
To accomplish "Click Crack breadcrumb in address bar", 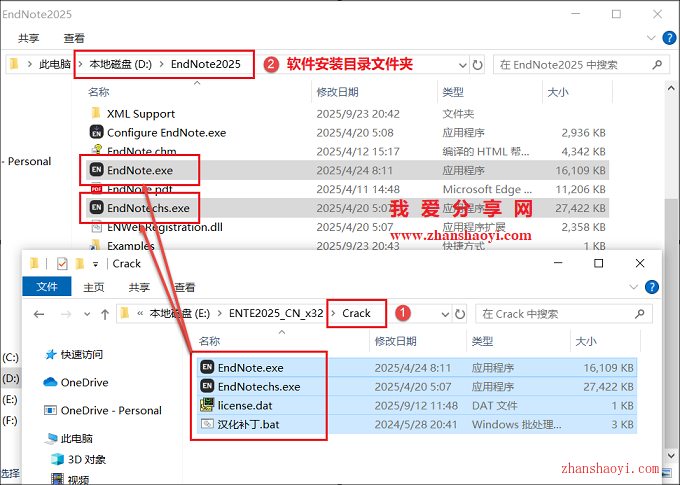I will point(356,313).
